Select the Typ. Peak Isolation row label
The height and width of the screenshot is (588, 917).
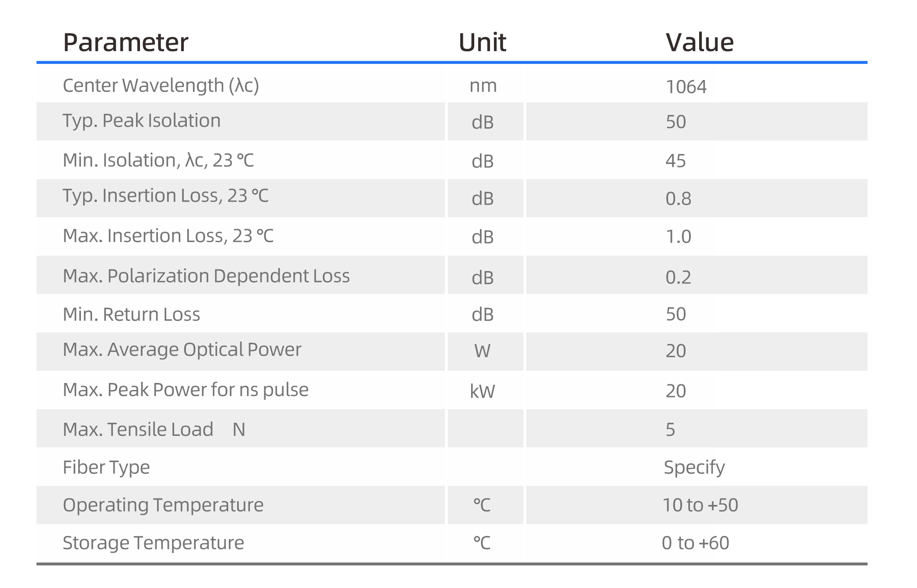pos(141,121)
